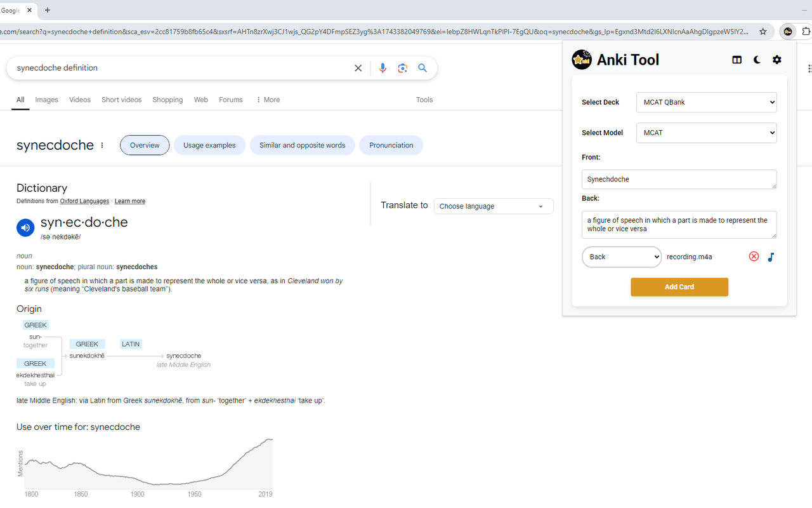Enable dark mode via the moon icon
This screenshot has width=812, height=508.
[x=757, y=60]
